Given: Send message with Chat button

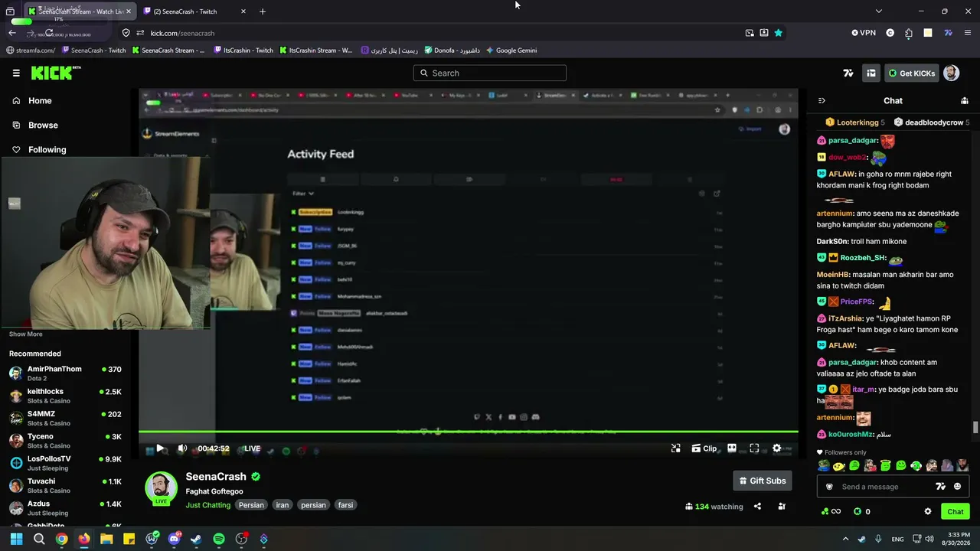Looking at the screenshot, I should [x=955, y=511].
